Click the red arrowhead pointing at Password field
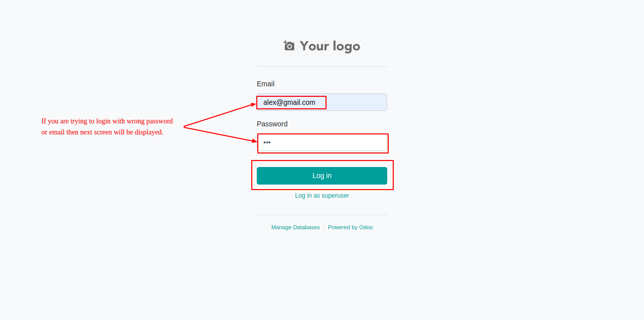This screenshot has width=644, height=320. pos(254,141)
